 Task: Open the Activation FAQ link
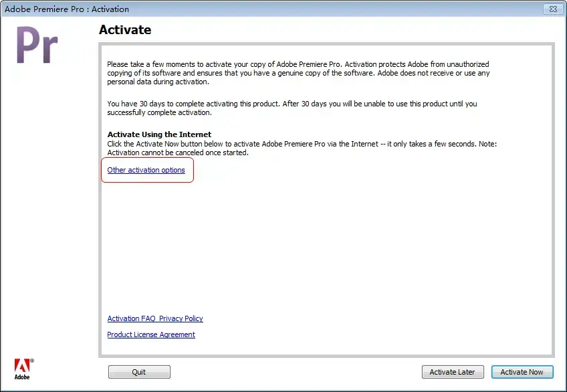pos(131,318)
